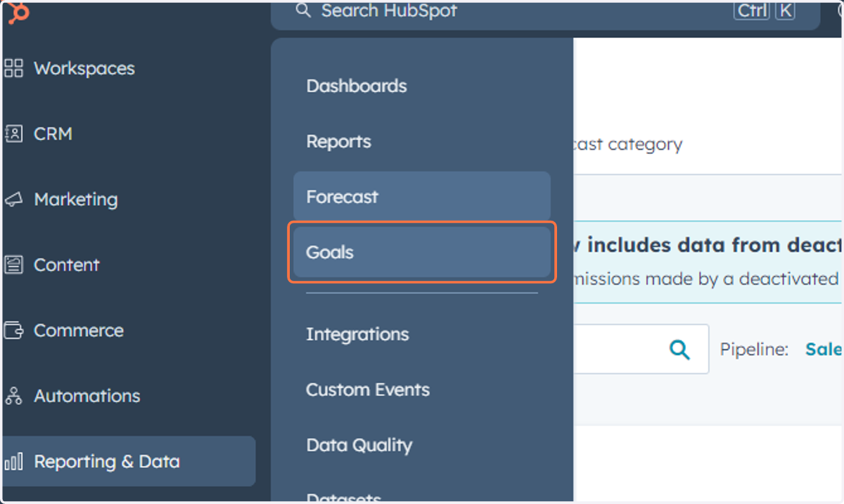This screenshot has height=504, width=844.
Task: Click the CRM contact card icon
Action: point(13,134)
